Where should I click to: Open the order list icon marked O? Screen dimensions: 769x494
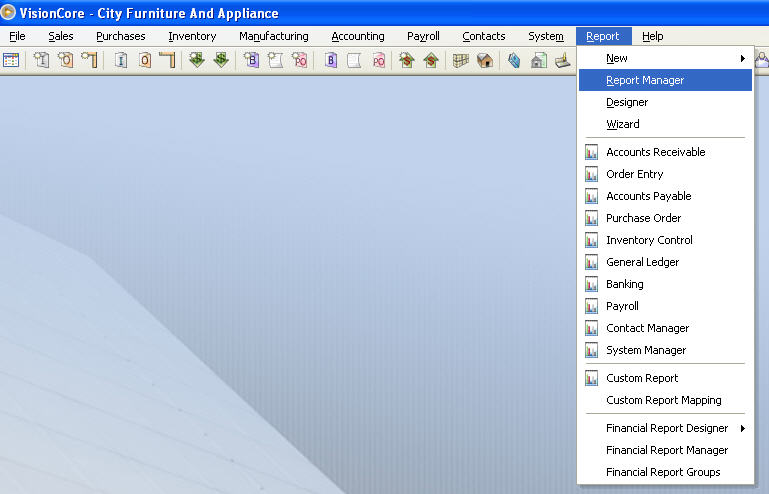(x=145, y=60)
